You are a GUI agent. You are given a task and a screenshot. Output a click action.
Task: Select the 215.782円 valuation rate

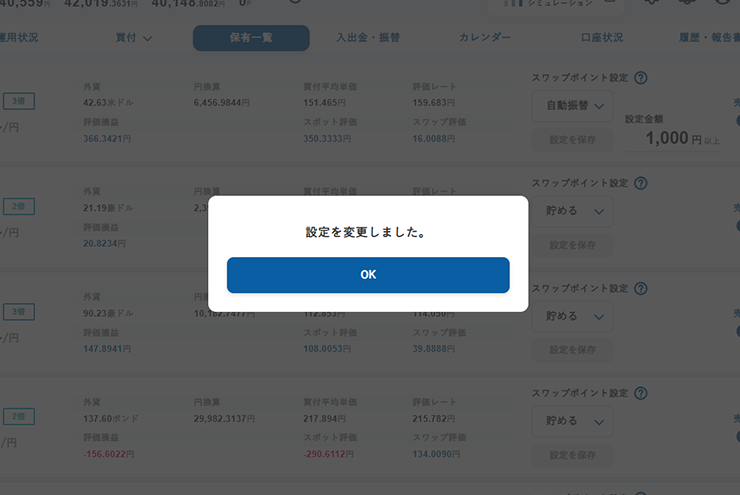(x=434, y=419)
